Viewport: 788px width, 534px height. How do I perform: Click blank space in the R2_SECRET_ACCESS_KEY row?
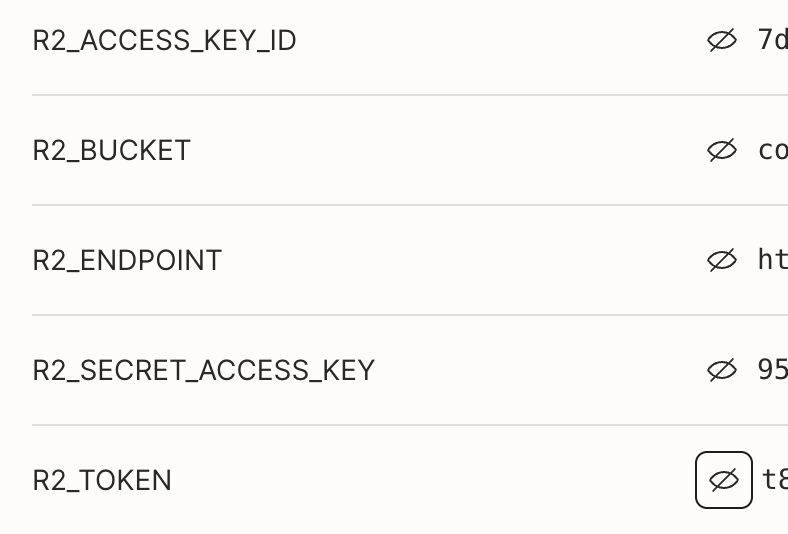point(538,370)
